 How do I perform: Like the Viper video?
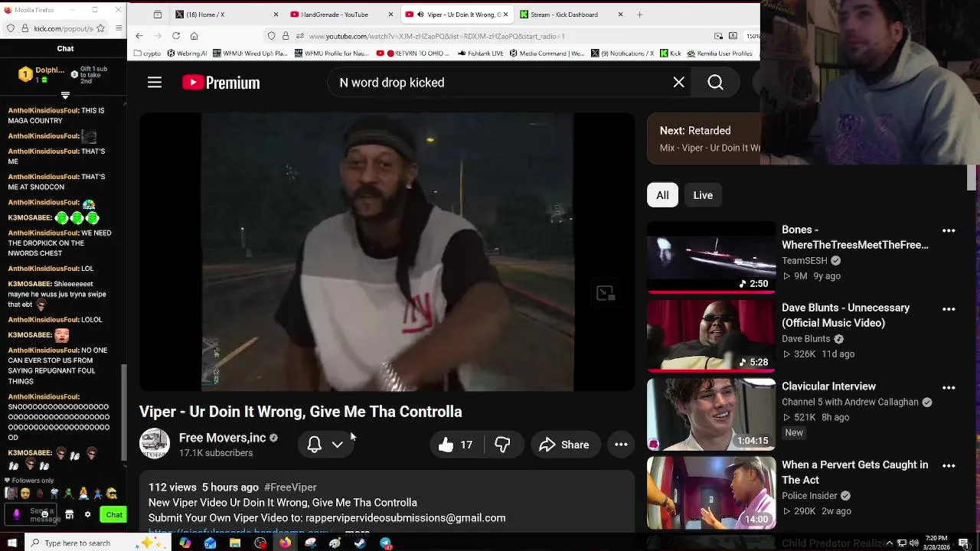(455, 445)
